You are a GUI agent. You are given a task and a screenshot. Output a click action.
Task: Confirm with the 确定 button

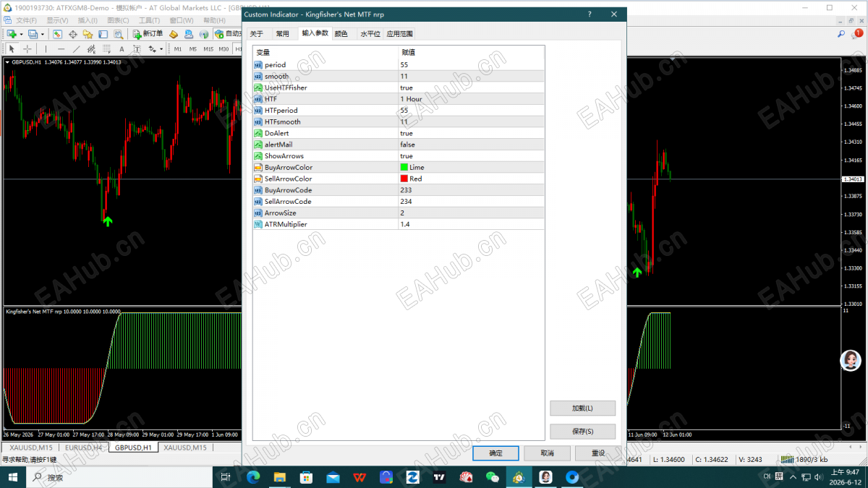point(495,453)
